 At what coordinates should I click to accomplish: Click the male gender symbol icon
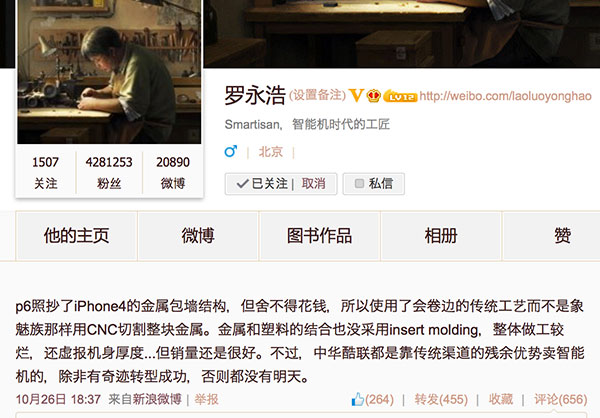[231, 152]
